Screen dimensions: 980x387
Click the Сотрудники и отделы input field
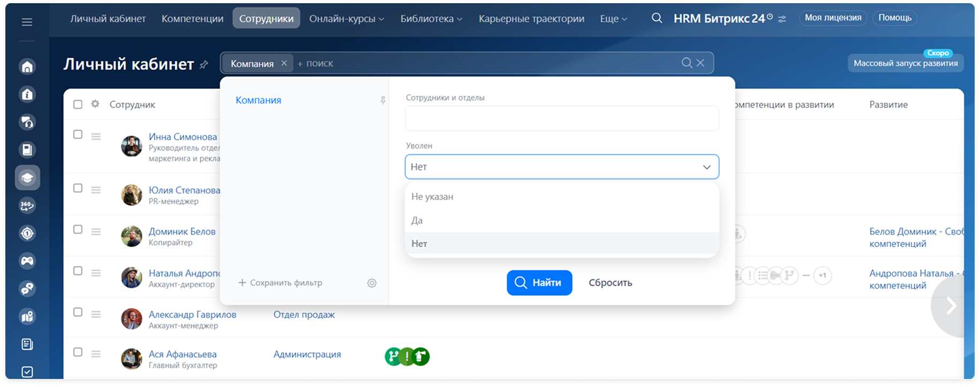[x=561, y=118]
